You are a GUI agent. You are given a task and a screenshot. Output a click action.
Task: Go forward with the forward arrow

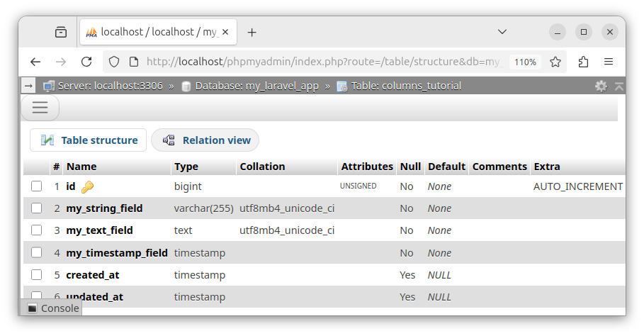[61, 62]
